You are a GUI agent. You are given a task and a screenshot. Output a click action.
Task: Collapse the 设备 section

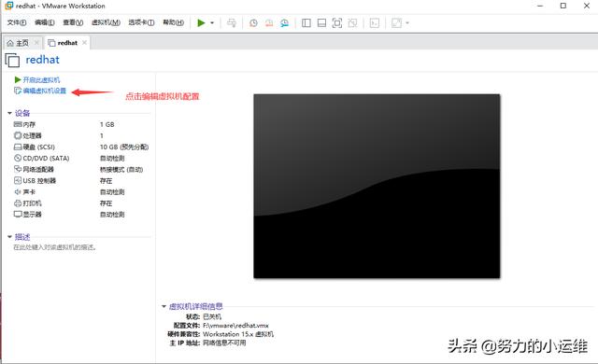tap(10, 113)
